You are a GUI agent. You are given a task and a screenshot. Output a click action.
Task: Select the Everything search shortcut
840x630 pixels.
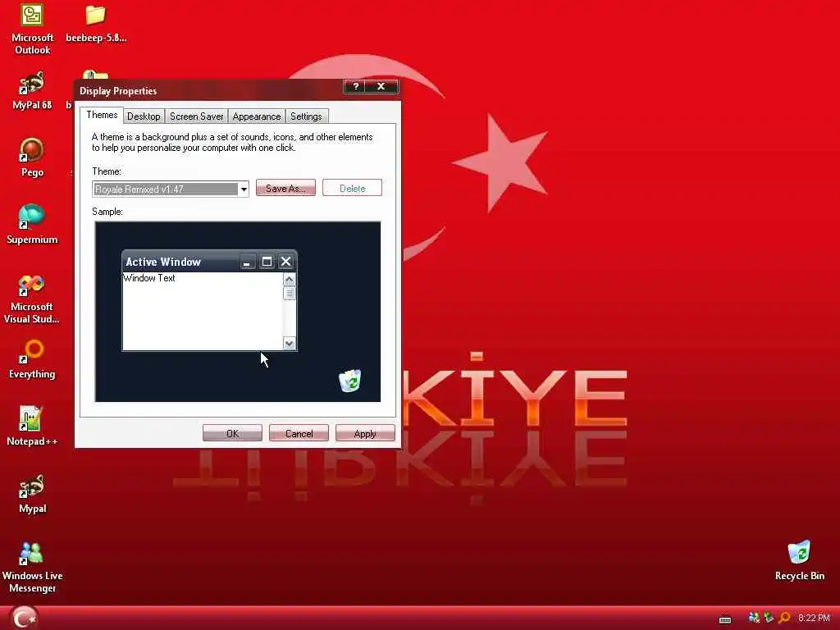(32, 359)
